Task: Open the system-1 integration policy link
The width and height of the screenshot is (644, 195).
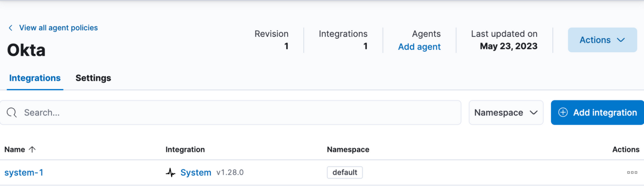Action: [x=24, y=173]
